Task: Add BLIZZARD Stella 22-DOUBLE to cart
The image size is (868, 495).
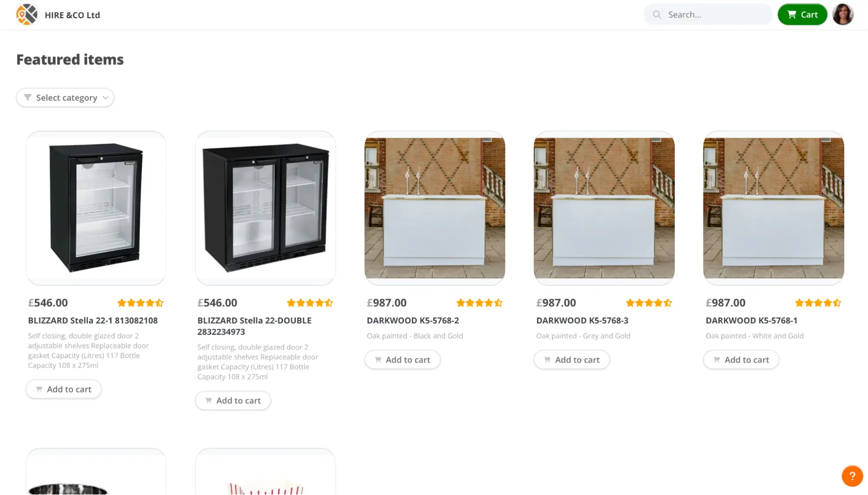Action: (233, 400)
